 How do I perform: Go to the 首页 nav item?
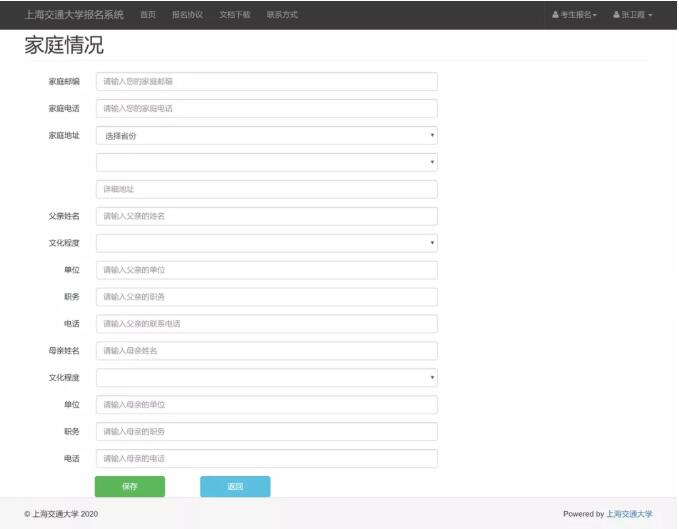148,15
